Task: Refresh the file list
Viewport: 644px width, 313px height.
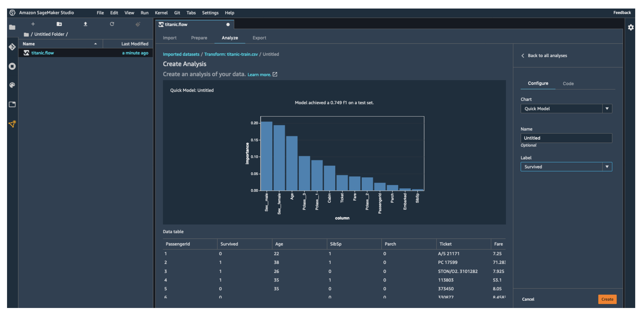Action: tap(112, 24)
